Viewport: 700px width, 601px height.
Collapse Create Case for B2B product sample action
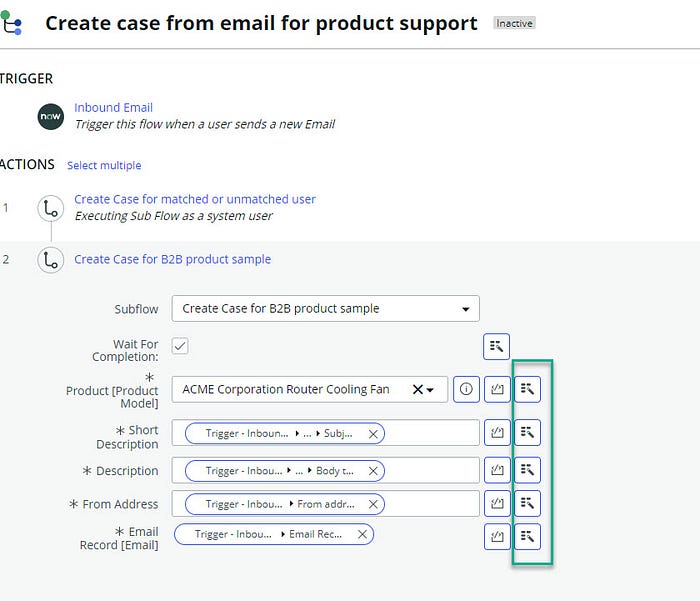click(x=172, y=259)
